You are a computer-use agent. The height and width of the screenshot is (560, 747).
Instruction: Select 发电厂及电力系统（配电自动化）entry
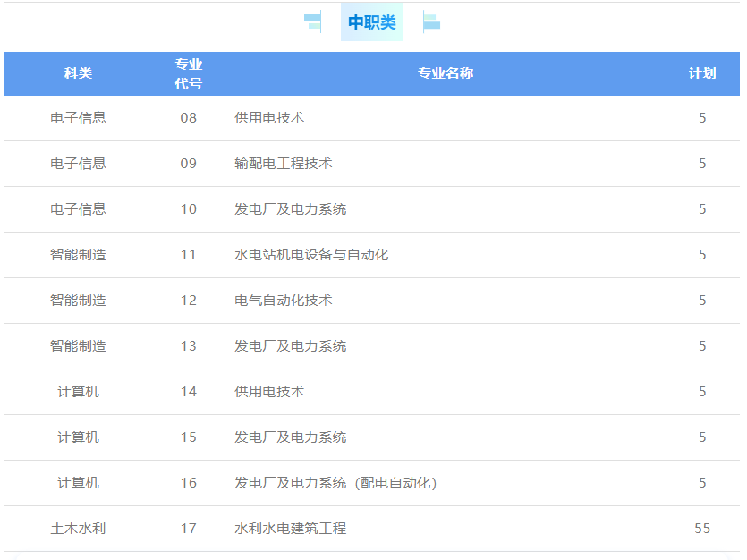point(335,483)
